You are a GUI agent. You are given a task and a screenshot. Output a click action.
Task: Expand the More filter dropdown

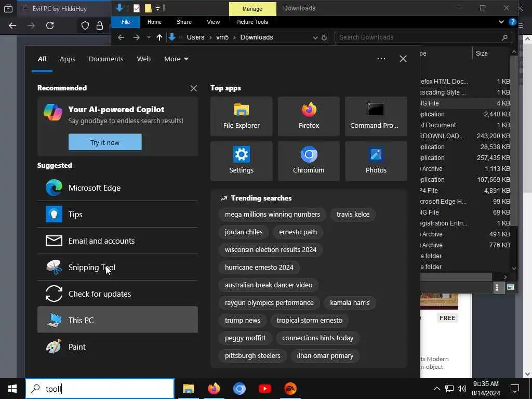(177, 59)
